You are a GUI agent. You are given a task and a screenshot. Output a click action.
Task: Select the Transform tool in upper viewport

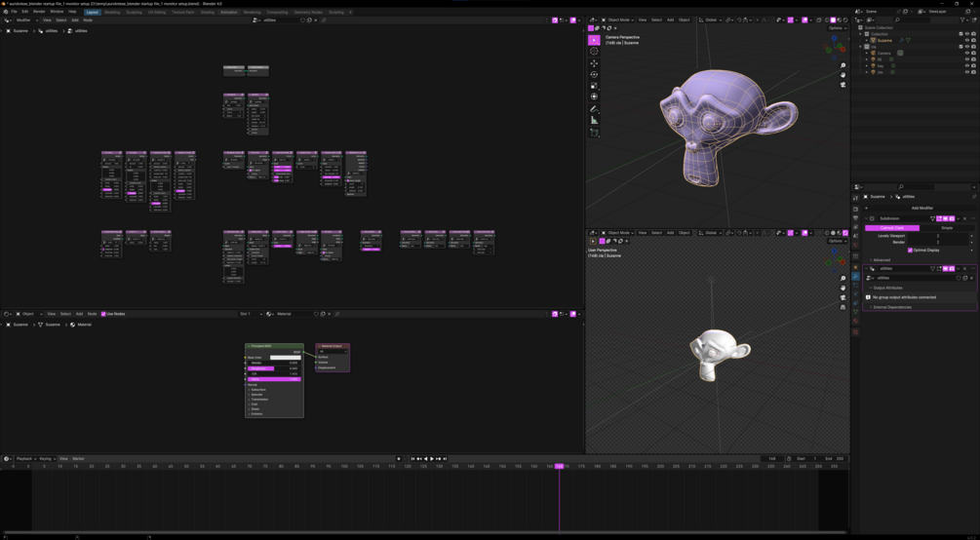pos(594,96)
